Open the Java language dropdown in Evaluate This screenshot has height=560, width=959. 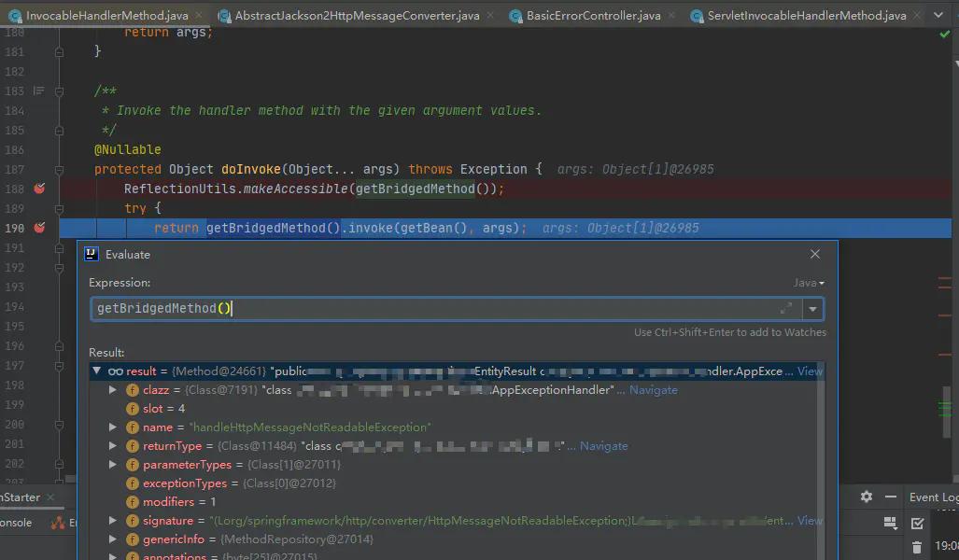tap(809, 283)
